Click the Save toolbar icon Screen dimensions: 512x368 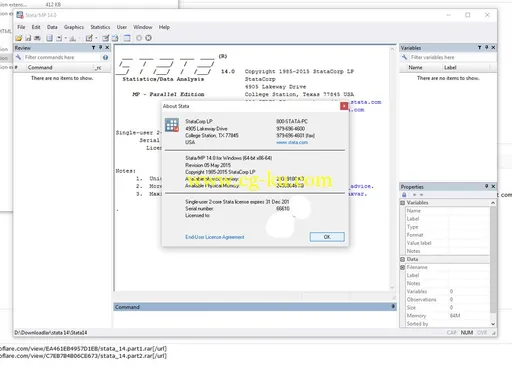click(28, 38)
